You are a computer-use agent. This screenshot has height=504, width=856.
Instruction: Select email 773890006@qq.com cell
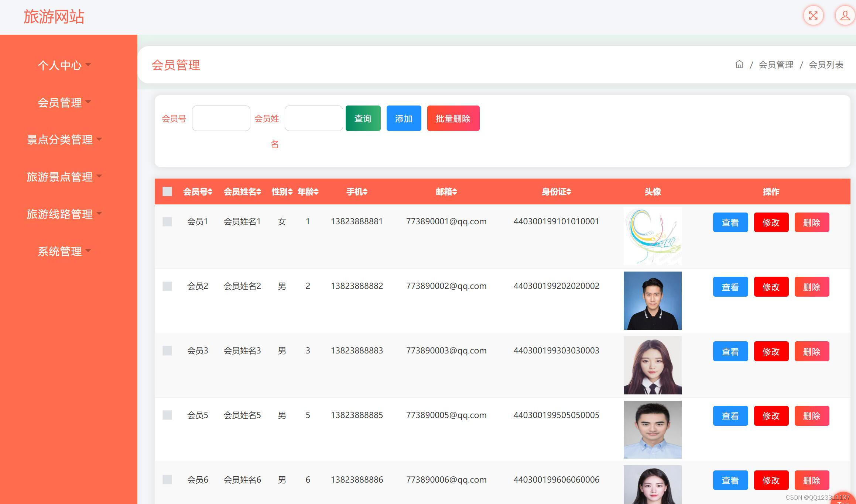coord(446,480)
